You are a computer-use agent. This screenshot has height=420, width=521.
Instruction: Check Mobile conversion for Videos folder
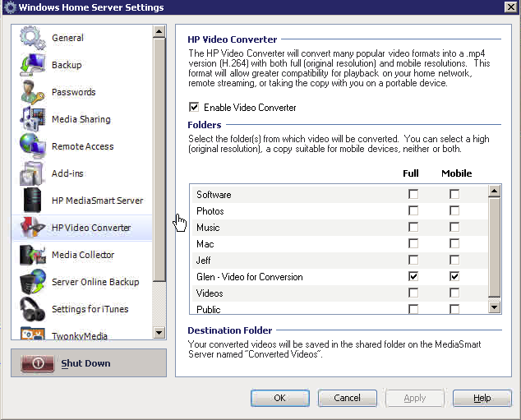454,293
